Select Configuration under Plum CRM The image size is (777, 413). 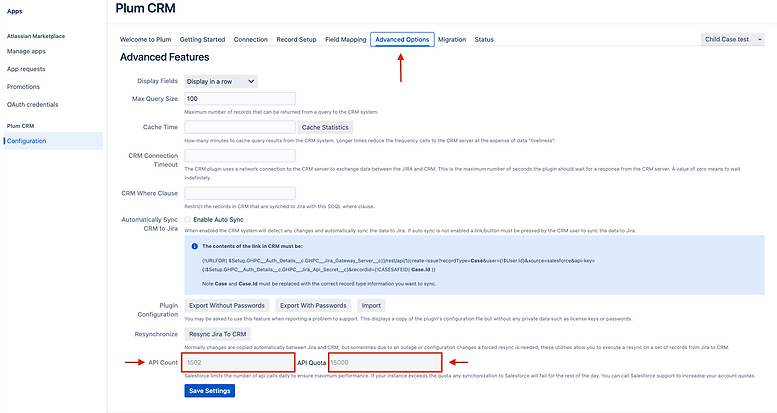(x=53, y=141)
